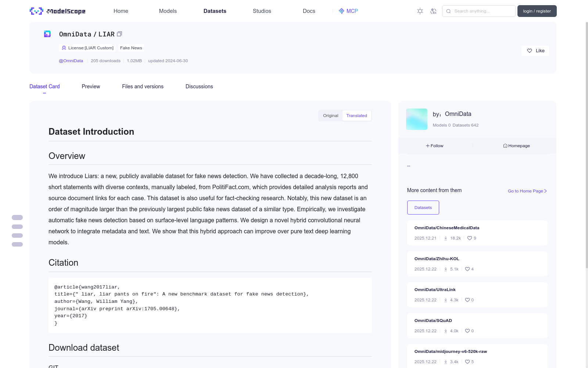
Task: Like the LIAR dataset
Action: [535, 51]
